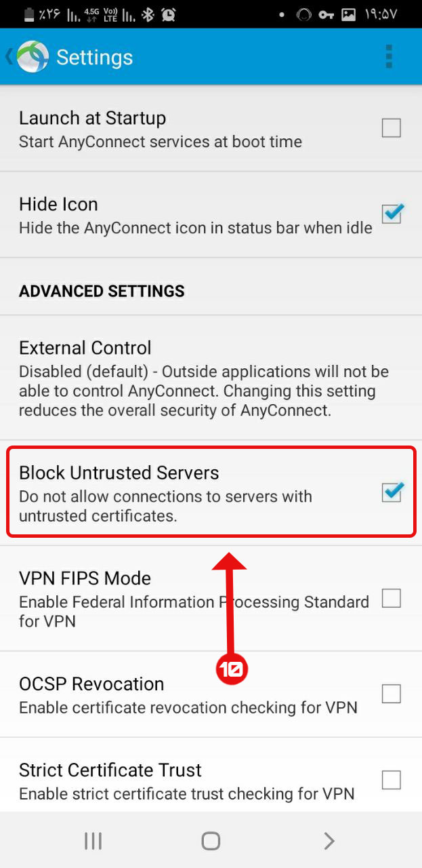Tap the Android home button icon

pyautogui.click(x=211, y=841)
